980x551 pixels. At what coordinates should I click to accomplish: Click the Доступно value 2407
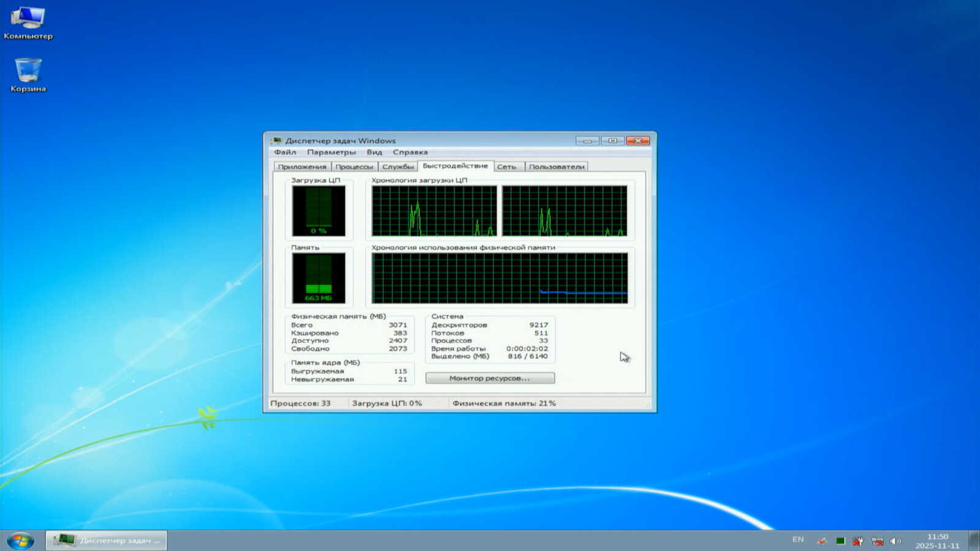click(x=398, y=341)
